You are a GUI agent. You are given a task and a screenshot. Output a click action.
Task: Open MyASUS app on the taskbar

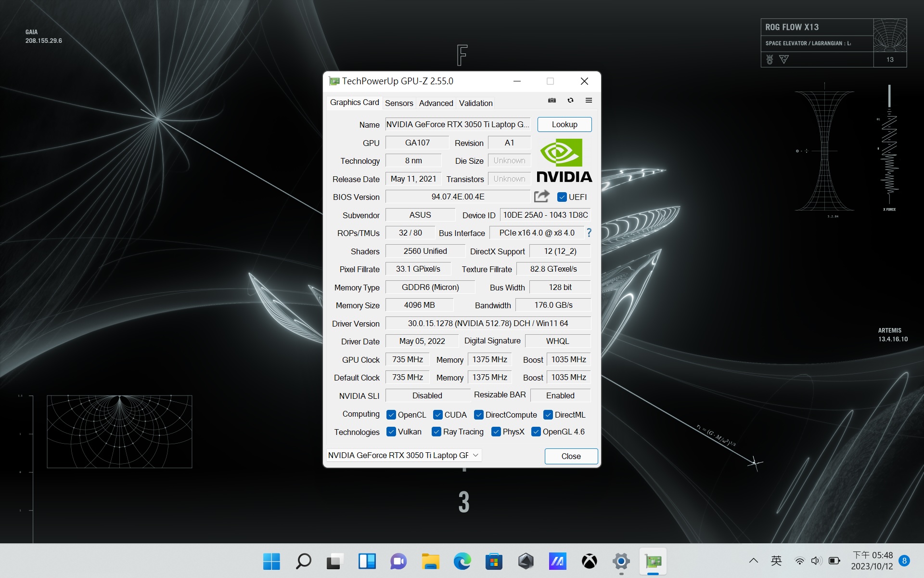point(557,561)
